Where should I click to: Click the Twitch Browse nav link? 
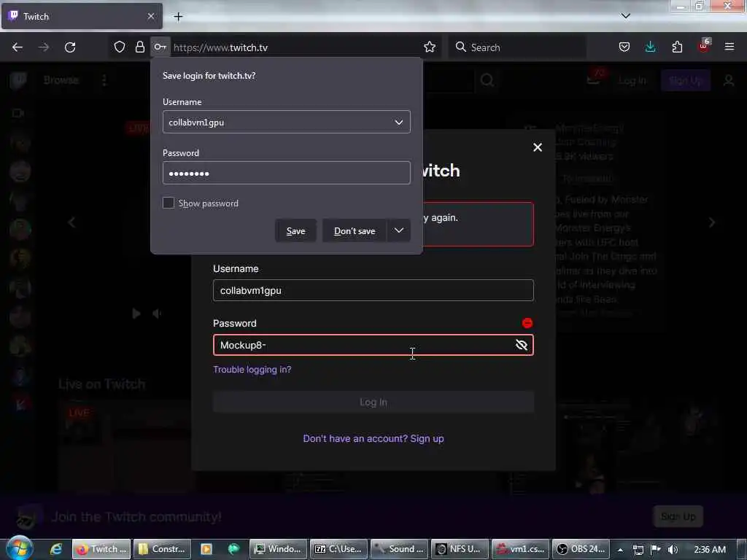pos(61,80)
